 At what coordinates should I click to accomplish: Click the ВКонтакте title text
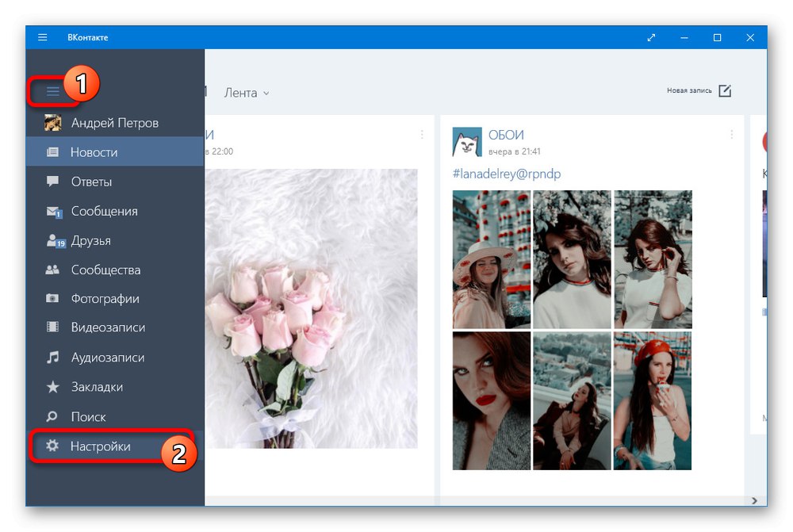87,37
